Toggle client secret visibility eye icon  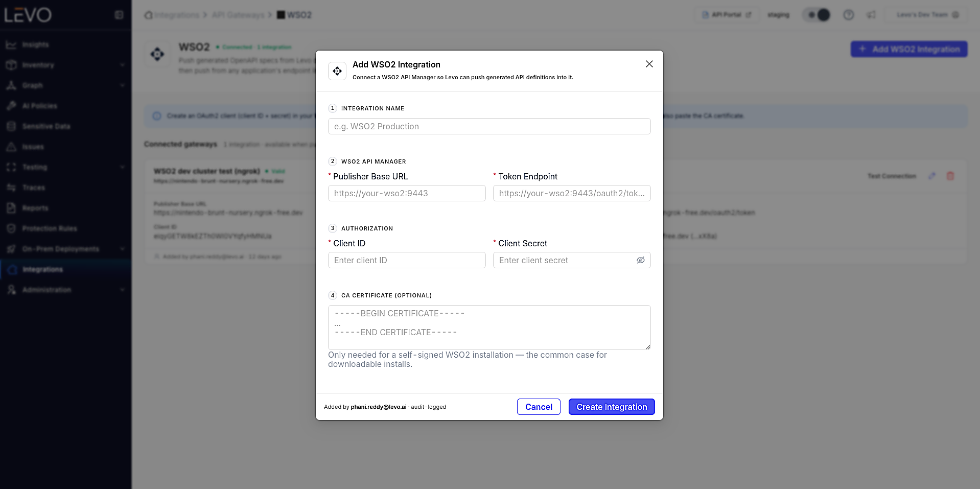click(640, 260)
